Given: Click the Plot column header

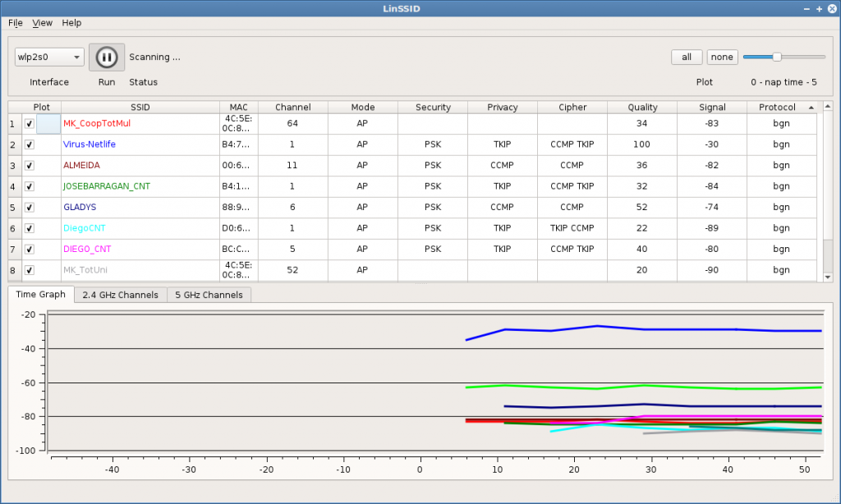Looking at the screenshot, I should (41, 108).
